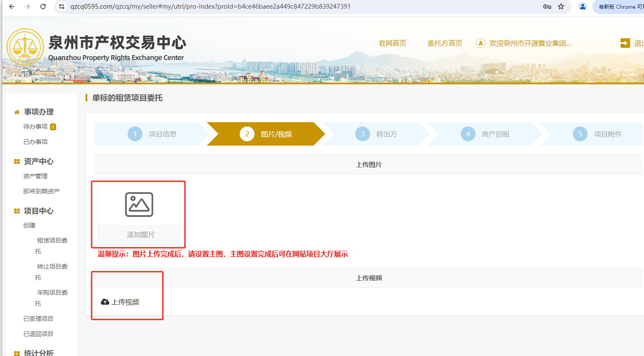Open the 委托方首页 link
Viewport: 644px width, 356px height.
click(445, 43)
